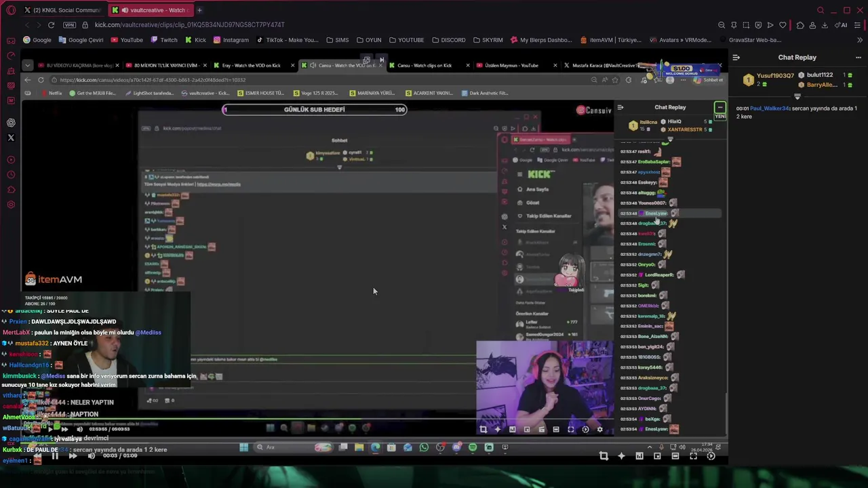Open the Opera GX main menu logo
Viewport: 868px width, 488px height.
point(11,10)
